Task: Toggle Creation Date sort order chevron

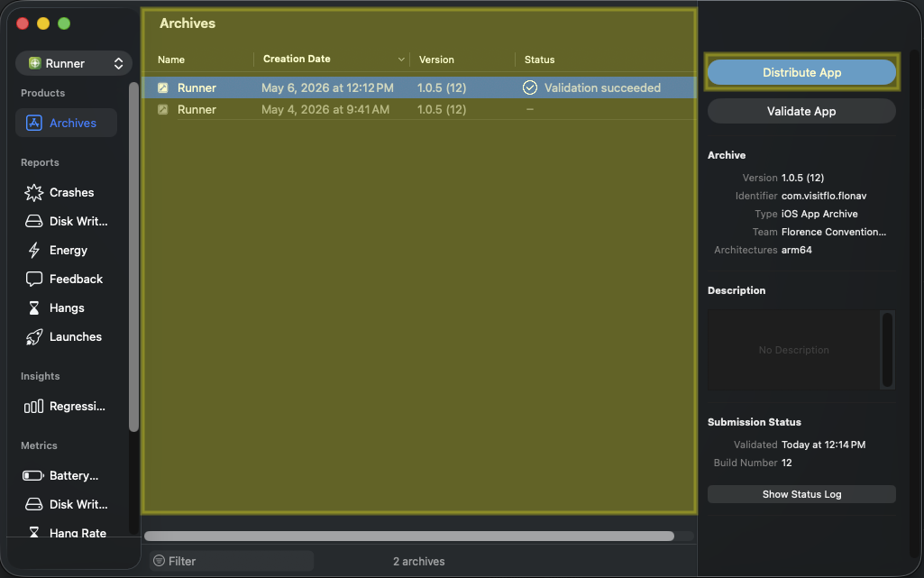Action: [x=401, y=60]
